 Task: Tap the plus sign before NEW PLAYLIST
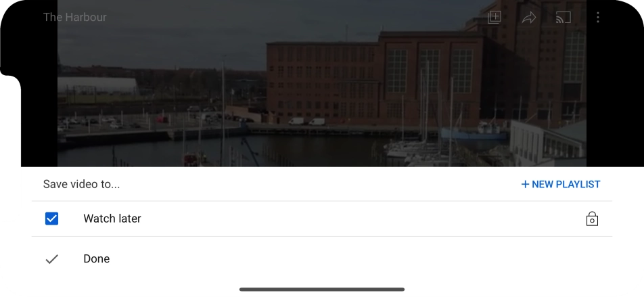click(x=525, y=185)
